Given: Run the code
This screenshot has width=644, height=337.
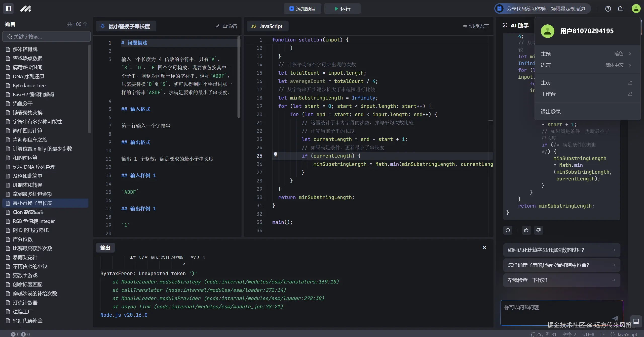Looking at the screenshot, I should coord(342,9).
